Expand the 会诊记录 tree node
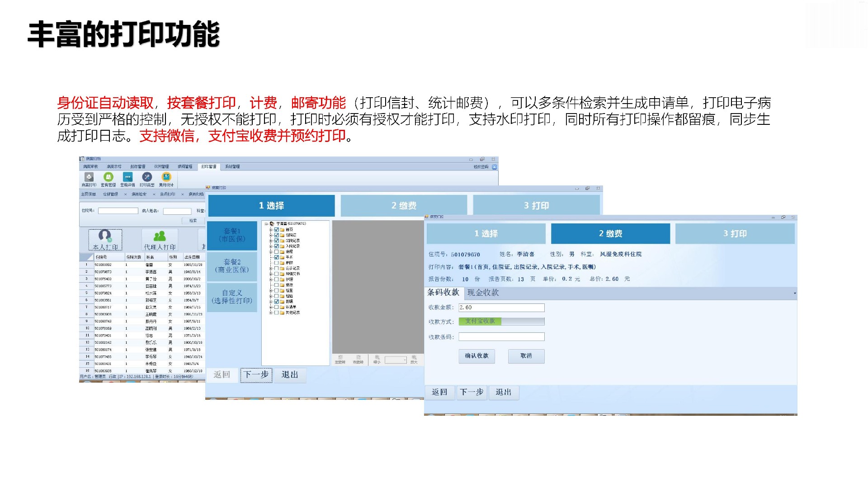The height and width of the screenshot is (488, 868). tap(271, 268)
